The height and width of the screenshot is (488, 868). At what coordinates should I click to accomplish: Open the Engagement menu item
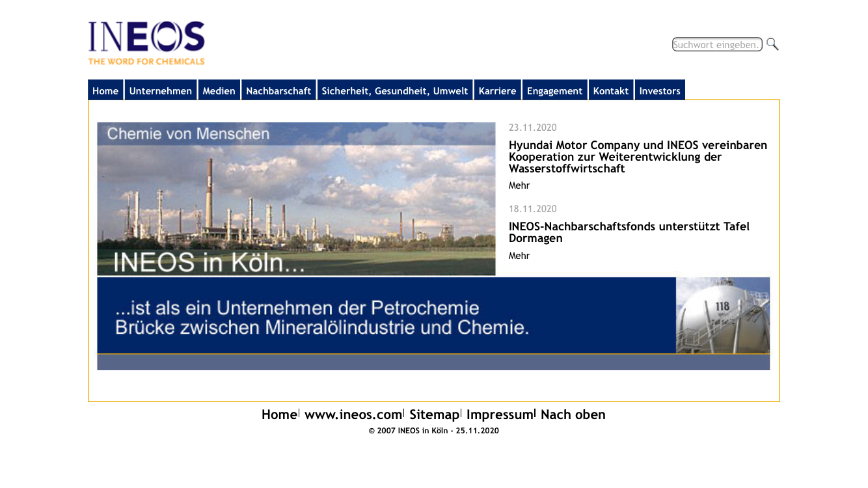click(554, 90)
